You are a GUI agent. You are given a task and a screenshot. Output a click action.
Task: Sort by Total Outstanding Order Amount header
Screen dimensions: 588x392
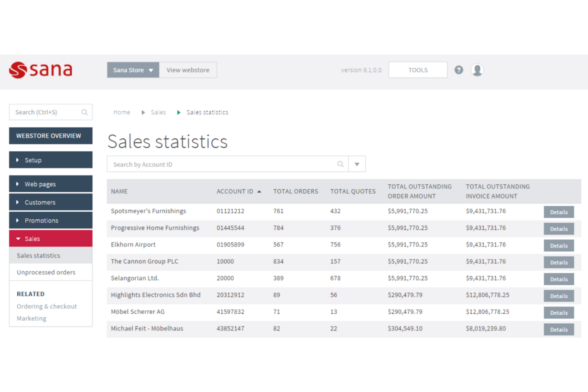(420, 191)
